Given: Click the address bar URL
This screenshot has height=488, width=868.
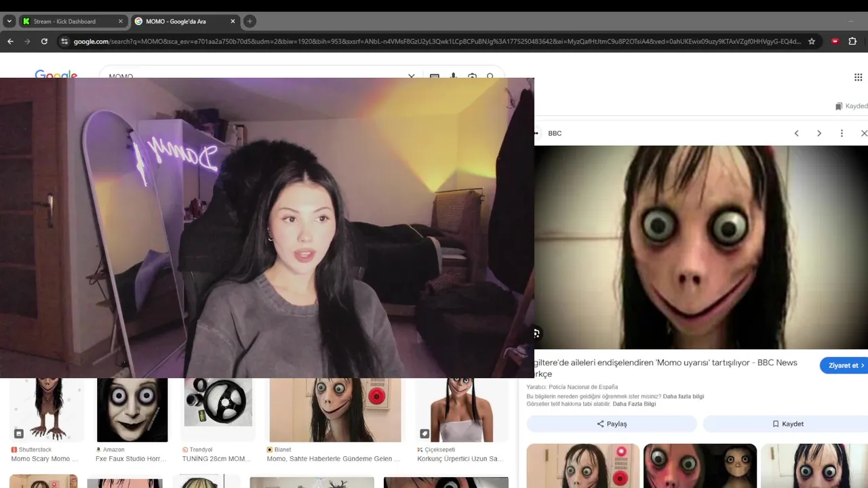Looking at the screenshot, I should [x=437, y=41].
